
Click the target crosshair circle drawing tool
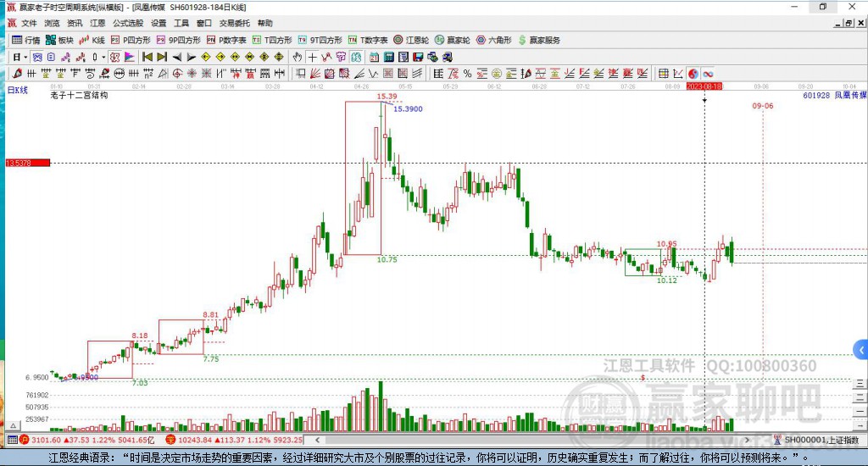(177, 74)
